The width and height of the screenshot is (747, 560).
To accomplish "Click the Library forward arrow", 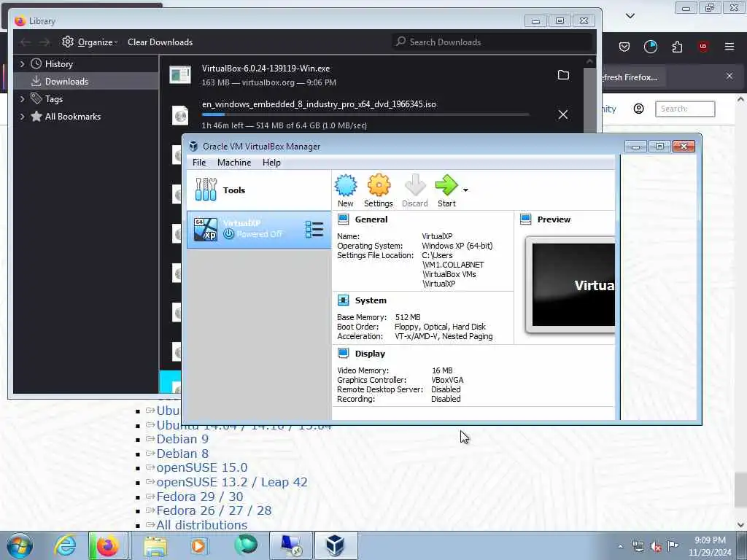I will tap(44, 42).
